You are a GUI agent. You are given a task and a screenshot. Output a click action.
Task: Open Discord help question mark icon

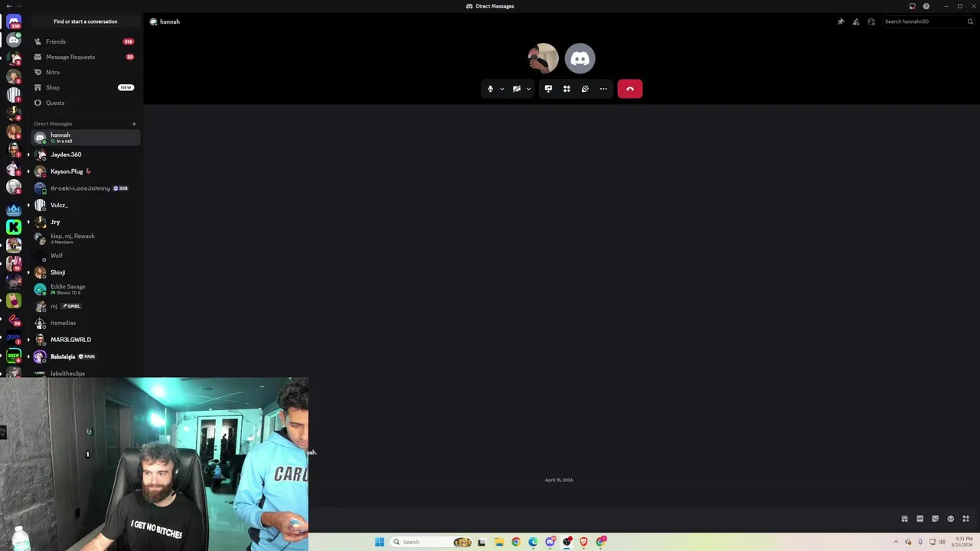[926, 6]
